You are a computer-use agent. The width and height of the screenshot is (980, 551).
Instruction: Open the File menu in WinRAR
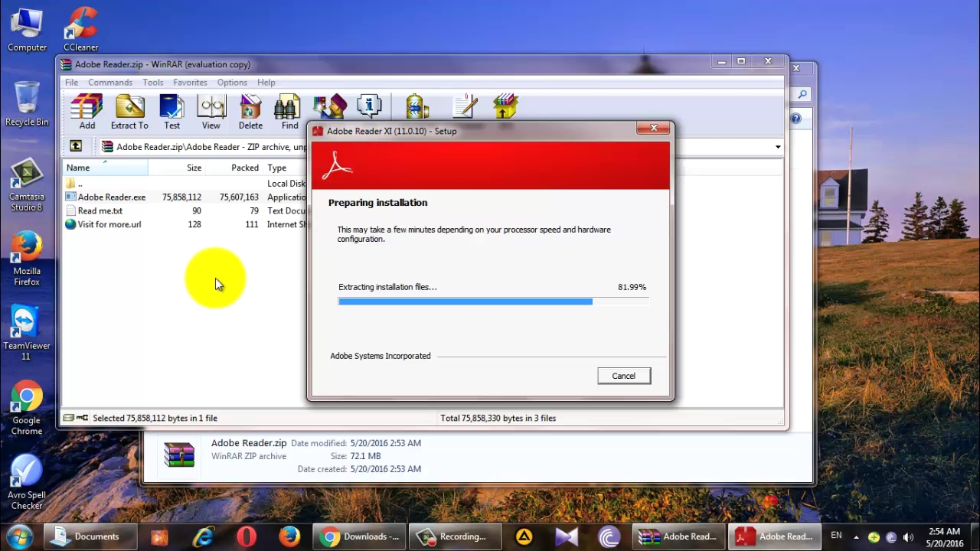coord(71,83)
